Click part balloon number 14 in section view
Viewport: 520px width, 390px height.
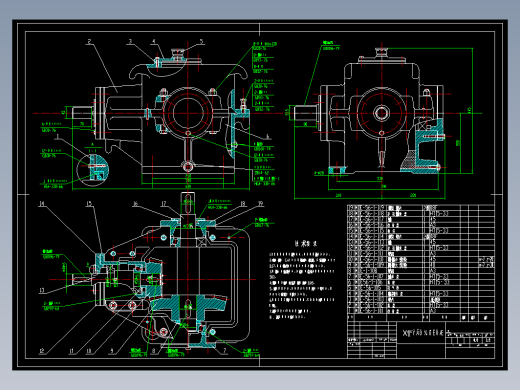click(42, 204)
